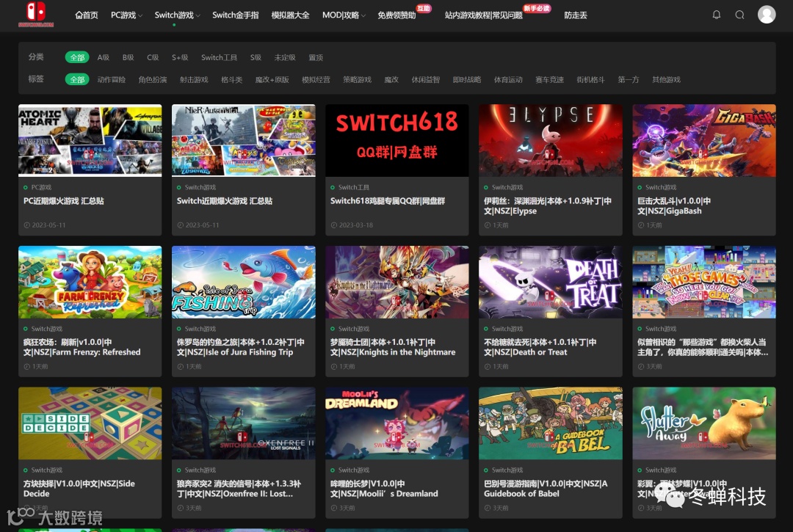Open the search magnifier icon
Image resolution: width=793 pixels, height=532 pixels.
pos(739,15)
